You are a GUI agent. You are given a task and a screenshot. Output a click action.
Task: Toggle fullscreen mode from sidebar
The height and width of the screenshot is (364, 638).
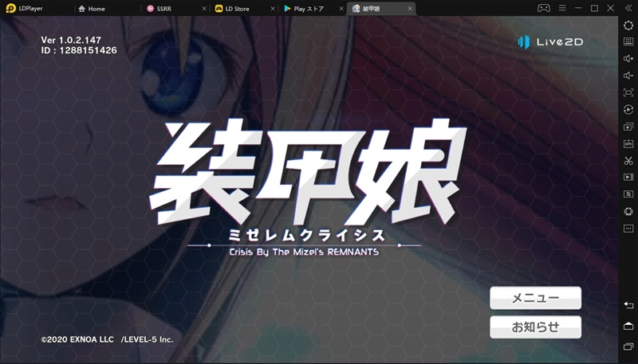628,92
